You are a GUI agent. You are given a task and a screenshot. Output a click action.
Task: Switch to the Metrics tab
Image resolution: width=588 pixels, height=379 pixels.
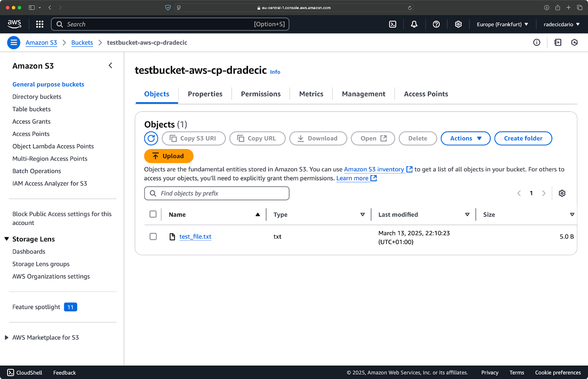(311, 94)
